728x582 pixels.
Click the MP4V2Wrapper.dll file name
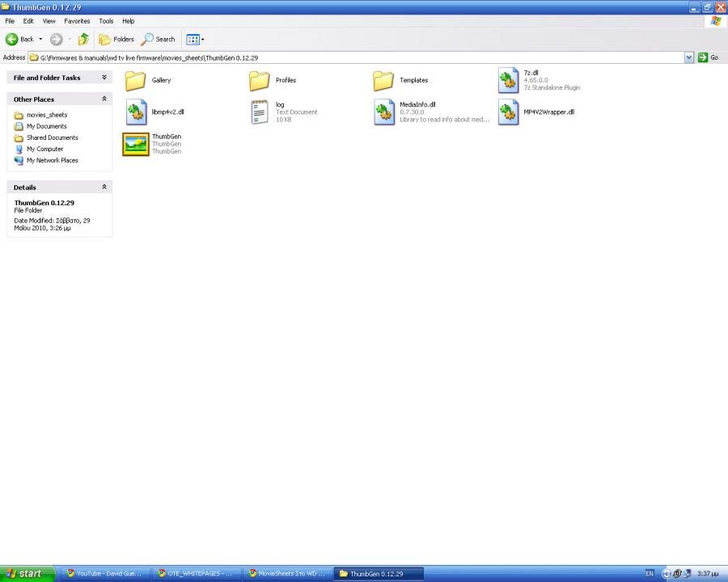point(548,112)
